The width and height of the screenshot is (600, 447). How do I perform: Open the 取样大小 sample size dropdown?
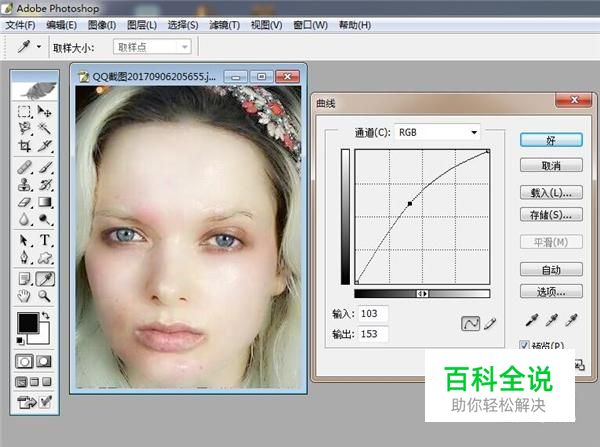pos(153,47)
